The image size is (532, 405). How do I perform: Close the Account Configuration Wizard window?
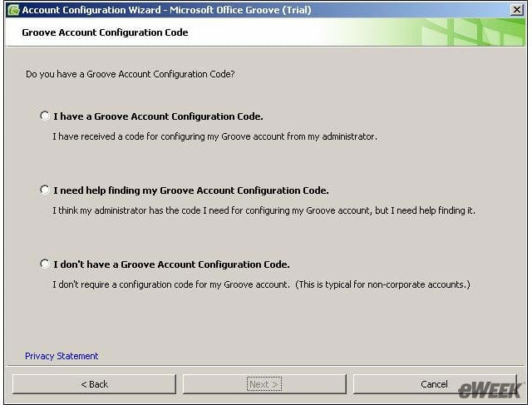(x=516, y=10)
